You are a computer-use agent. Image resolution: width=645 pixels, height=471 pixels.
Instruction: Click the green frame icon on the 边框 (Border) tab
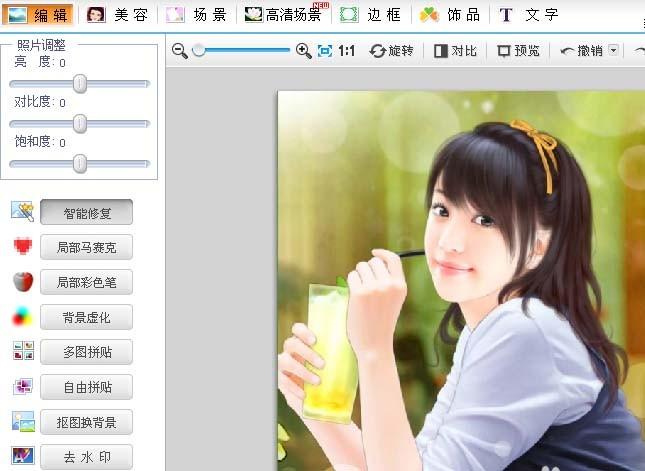pos(349,15)
